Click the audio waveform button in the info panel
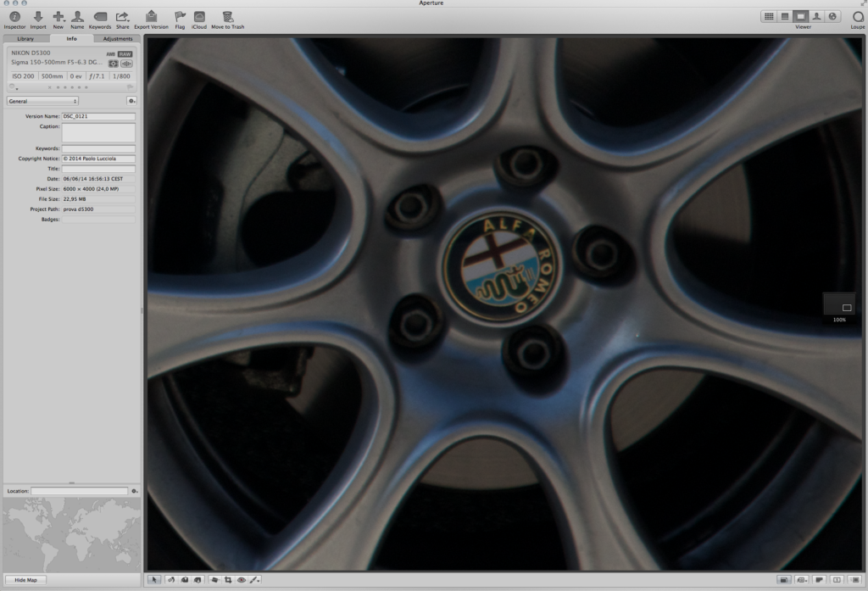The height and width of the screenshot is (591, 868). (x=126, y=64)
